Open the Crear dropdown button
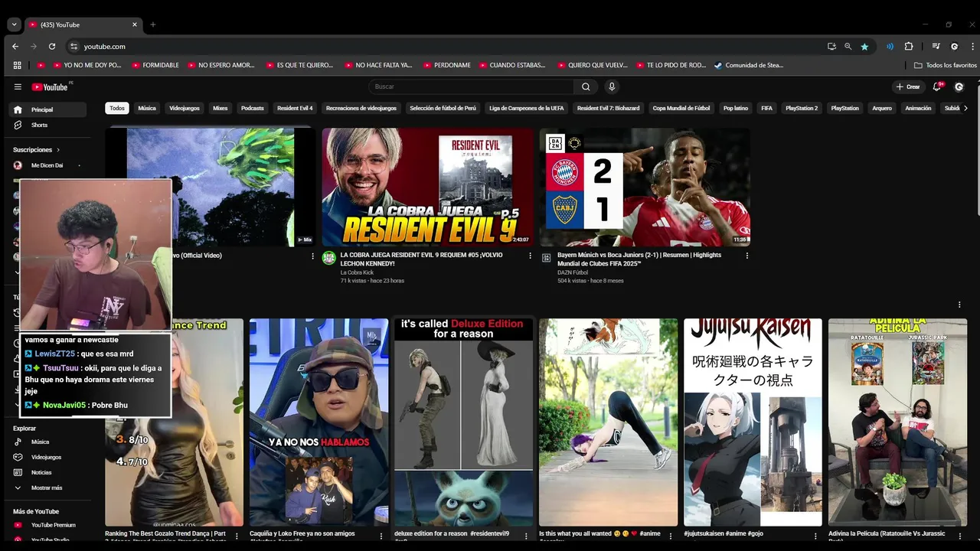 [908, 86]
